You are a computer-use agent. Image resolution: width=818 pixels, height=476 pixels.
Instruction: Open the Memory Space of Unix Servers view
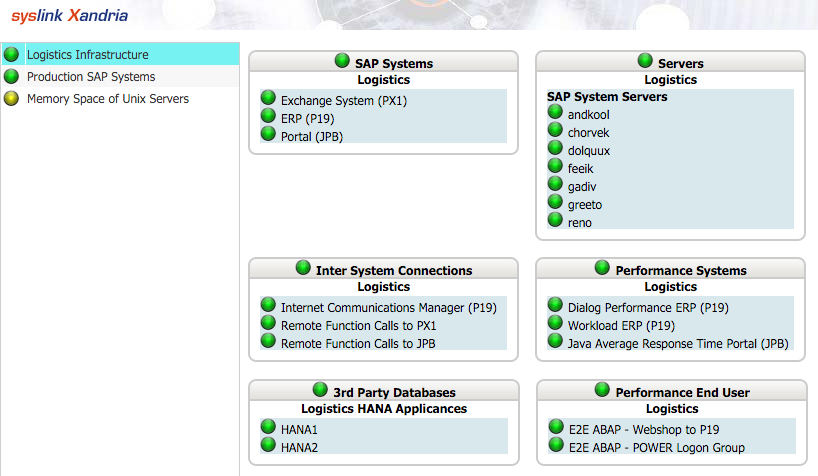click(108, 99)
